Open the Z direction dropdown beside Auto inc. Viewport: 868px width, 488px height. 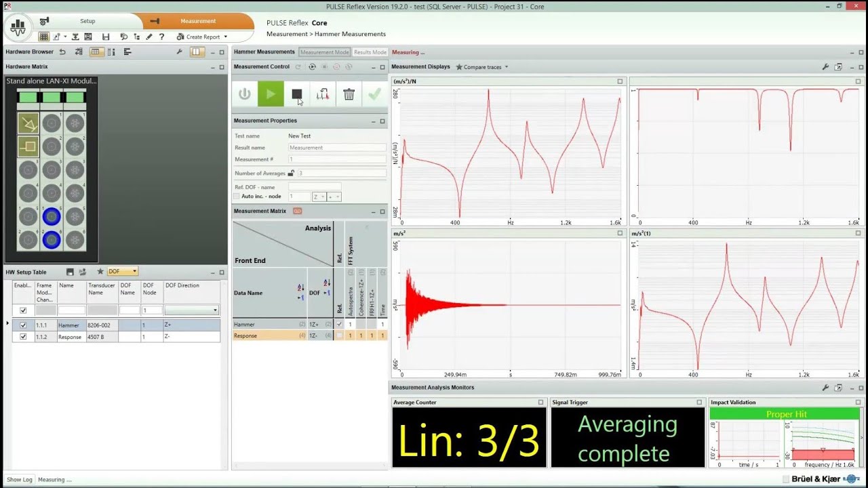[319, 197]
